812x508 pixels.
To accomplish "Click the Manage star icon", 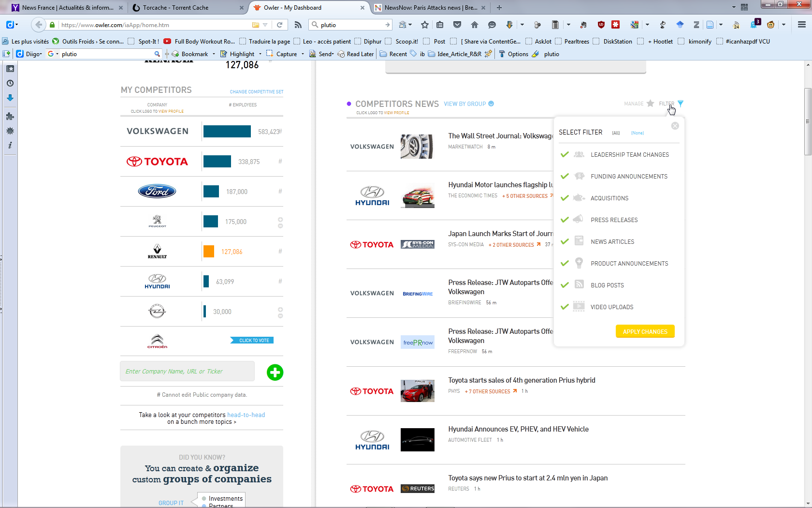I will pos(651,104).
